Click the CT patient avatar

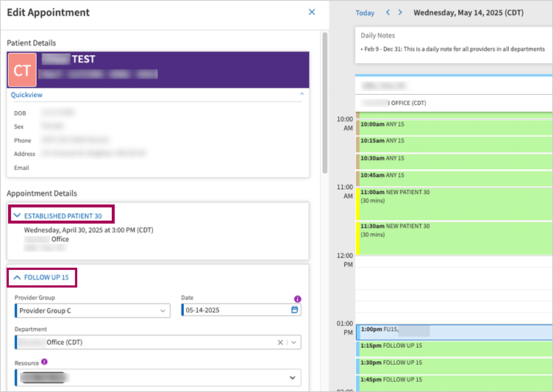click(22, 70)
